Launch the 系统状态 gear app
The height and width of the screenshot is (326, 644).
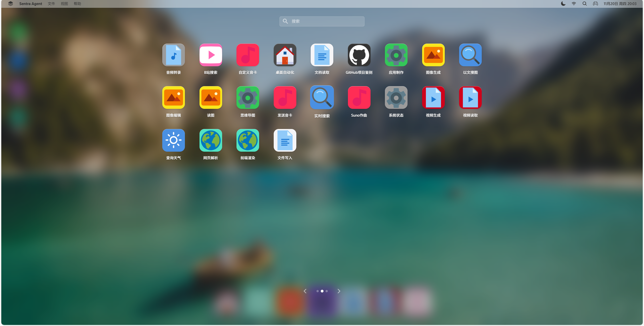click(396, 98)
